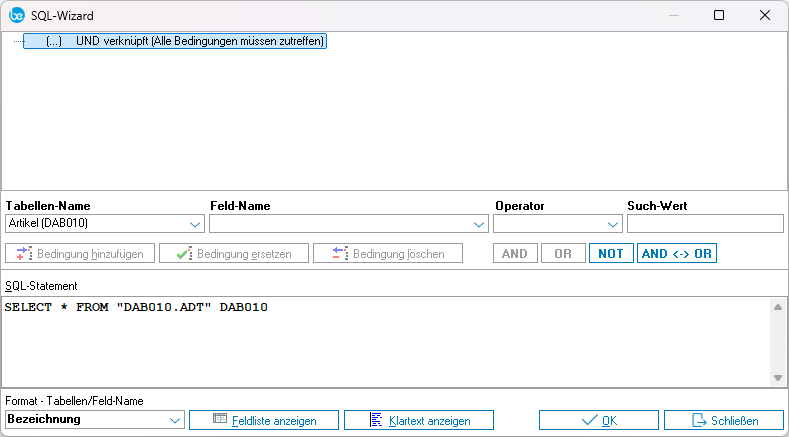Confirm with the OK button

[598, 420]
